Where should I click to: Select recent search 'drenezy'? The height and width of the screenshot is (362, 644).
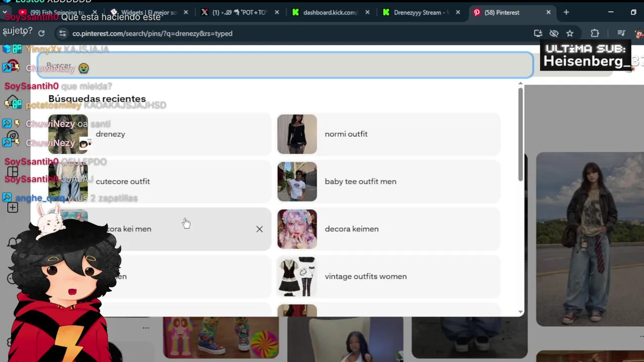click(x=159, y=134)
